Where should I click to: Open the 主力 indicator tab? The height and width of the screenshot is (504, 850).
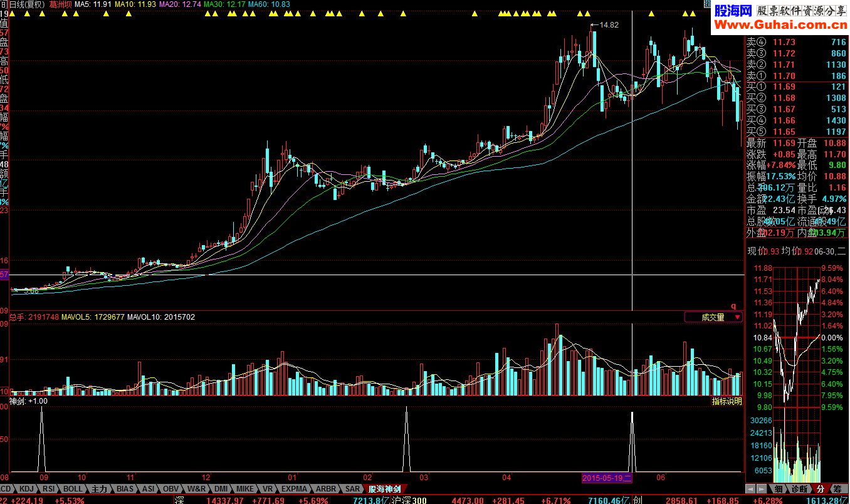(100, 488)
